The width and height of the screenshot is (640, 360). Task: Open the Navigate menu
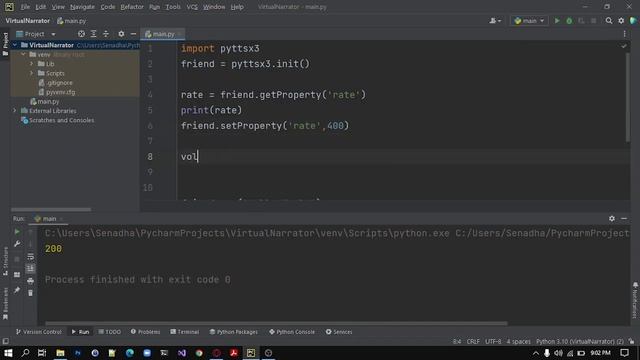pyautogui.click(x=82, y=7)
